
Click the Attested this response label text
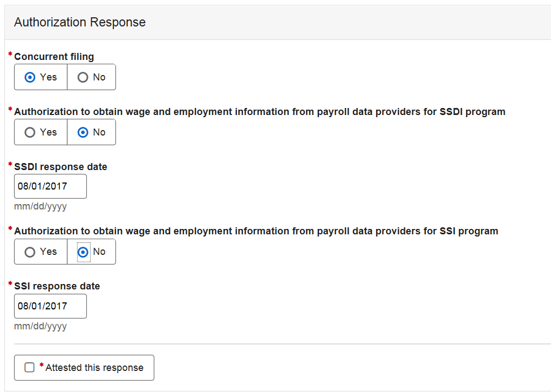tap(94, 368)
